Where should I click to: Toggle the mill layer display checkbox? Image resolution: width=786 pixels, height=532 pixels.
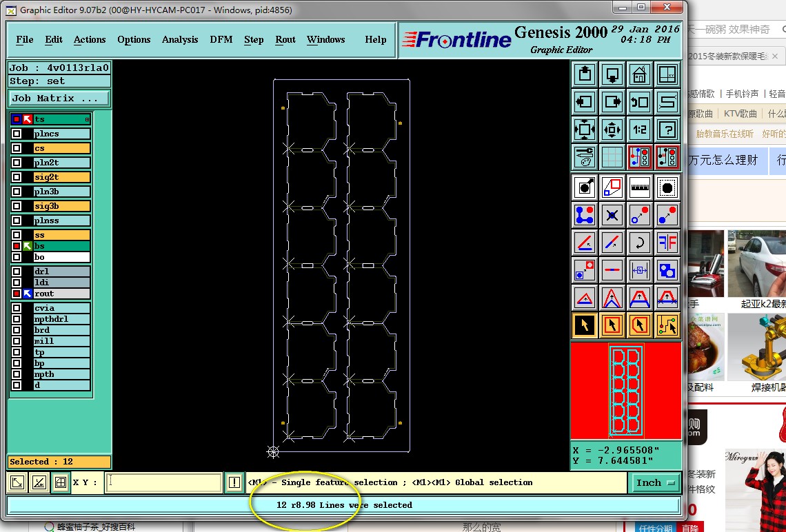(x=17, y=341)
